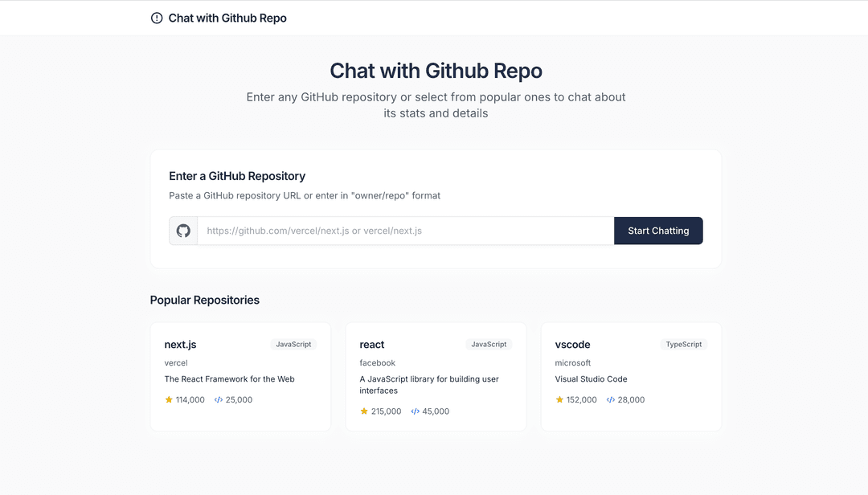The height and width of the screenshot is (495, 868).
Task: Click the JavaScript badge on next.js card
Action: (x=293, y=345)
